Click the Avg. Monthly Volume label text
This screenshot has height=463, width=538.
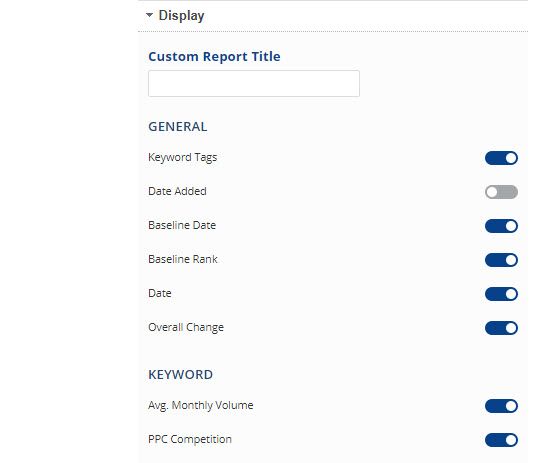[201, 405]
